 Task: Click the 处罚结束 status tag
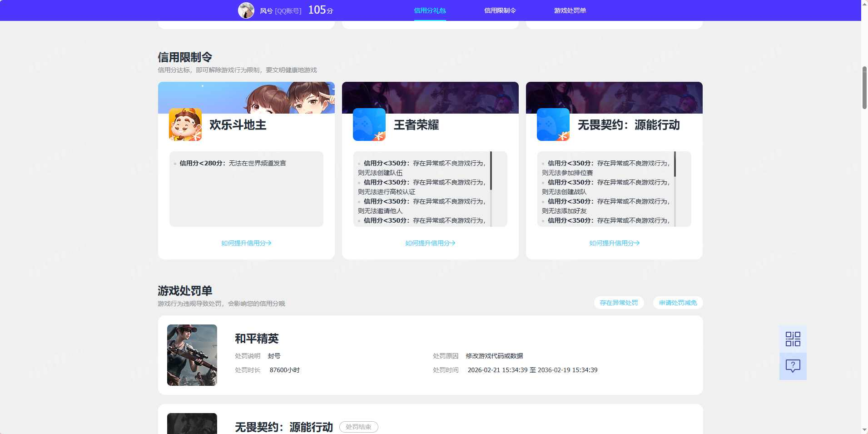point(358,427)
